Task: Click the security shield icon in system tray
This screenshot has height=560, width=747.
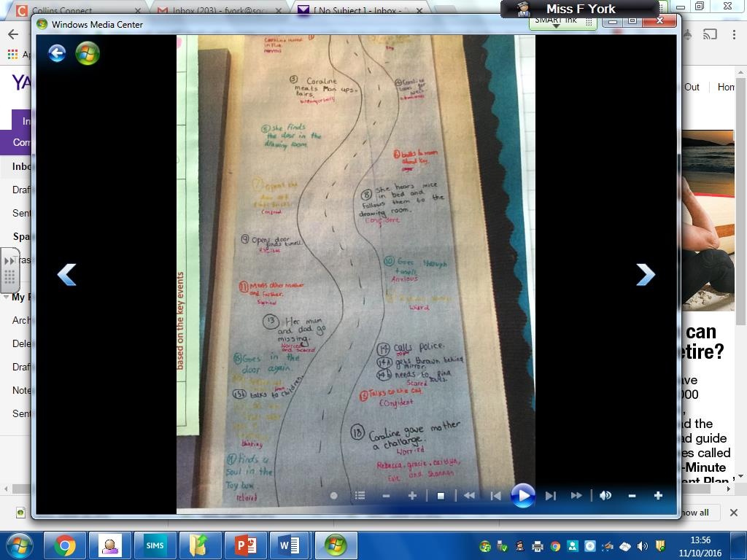Action: 659,545
